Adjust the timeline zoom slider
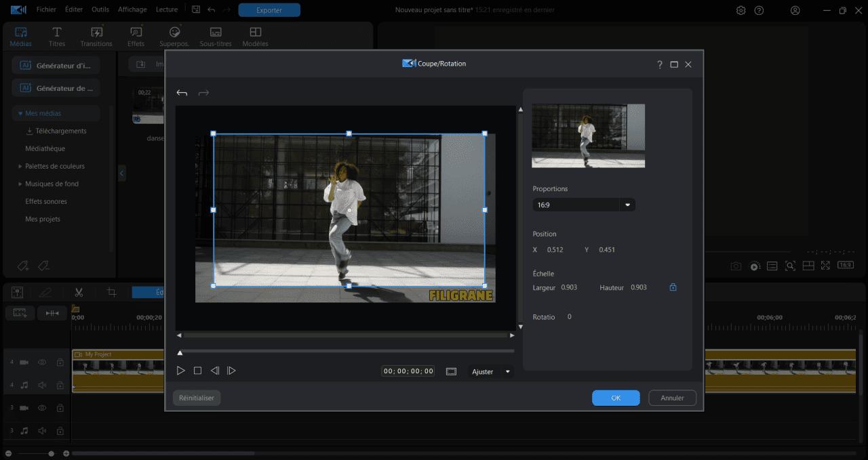The height and width of the screenshot is (460, 868). [x=50, y=453]
